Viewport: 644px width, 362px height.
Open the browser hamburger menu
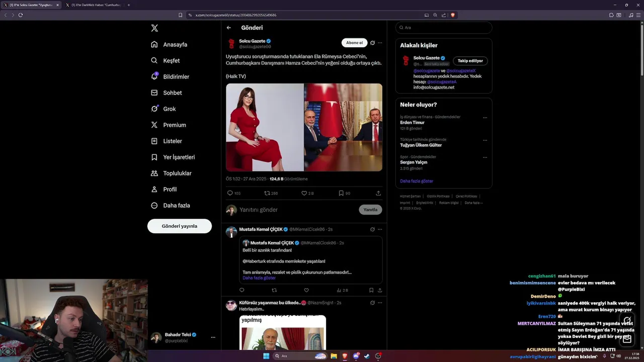[638, 15]
